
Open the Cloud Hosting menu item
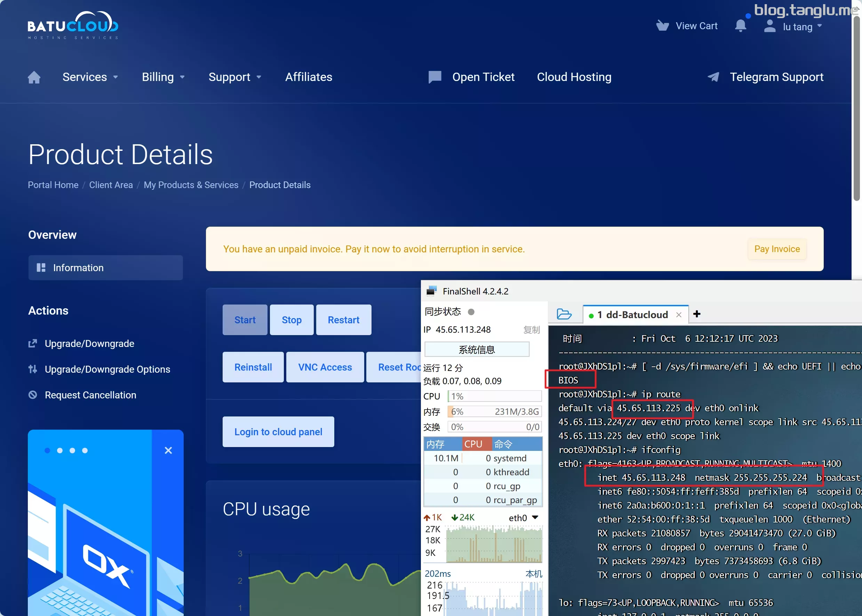(x=574, y=77)
